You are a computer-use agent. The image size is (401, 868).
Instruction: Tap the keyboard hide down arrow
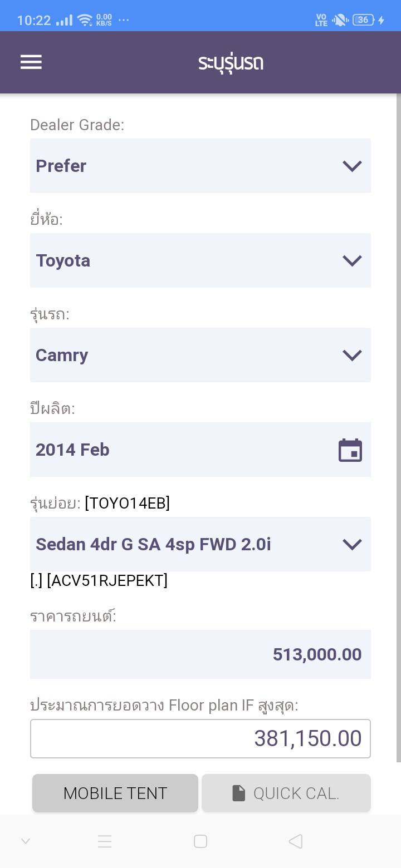point(26,841)
